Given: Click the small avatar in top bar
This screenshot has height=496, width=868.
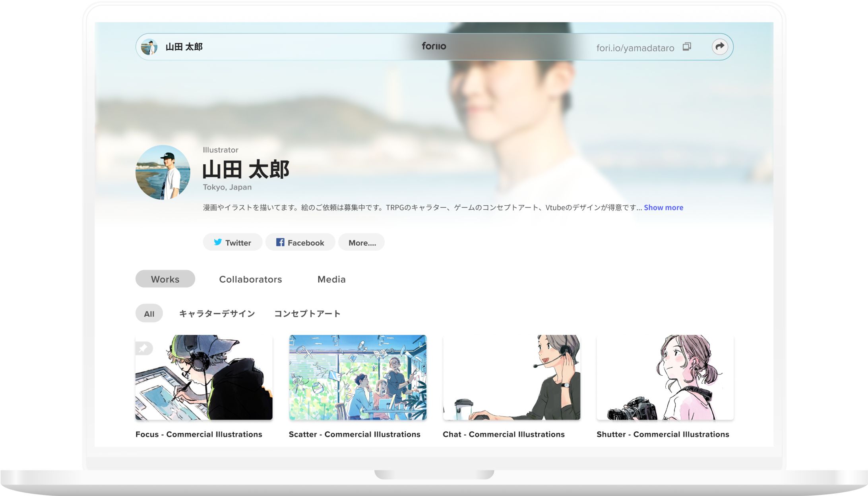Looking at the screenshot, I should [149, 47].
